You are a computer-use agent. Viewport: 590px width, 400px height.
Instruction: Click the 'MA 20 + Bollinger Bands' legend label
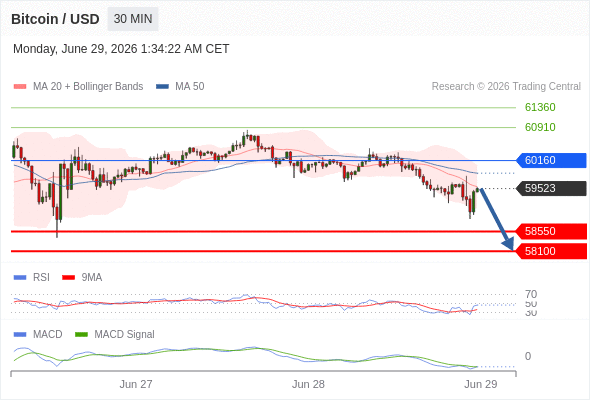tap(88, 87)
